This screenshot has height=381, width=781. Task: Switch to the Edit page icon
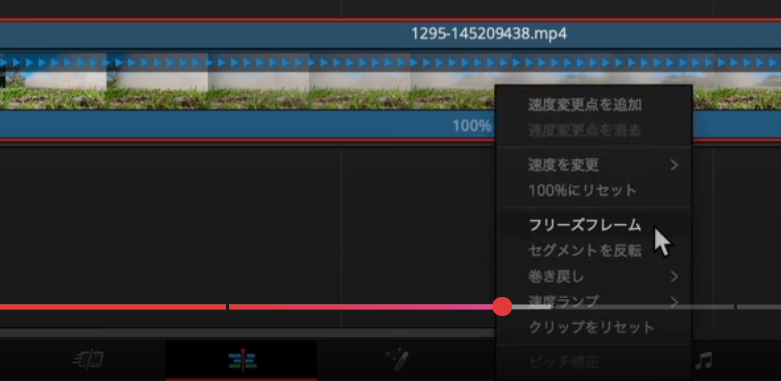pyautogui.click(x=243, y=360)
